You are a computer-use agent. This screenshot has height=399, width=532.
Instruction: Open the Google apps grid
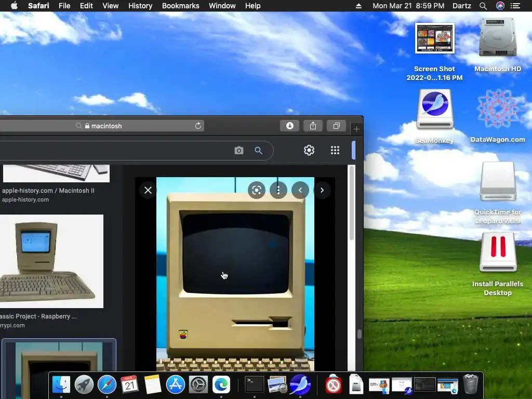pyautogui.click(x=335, y=150)
